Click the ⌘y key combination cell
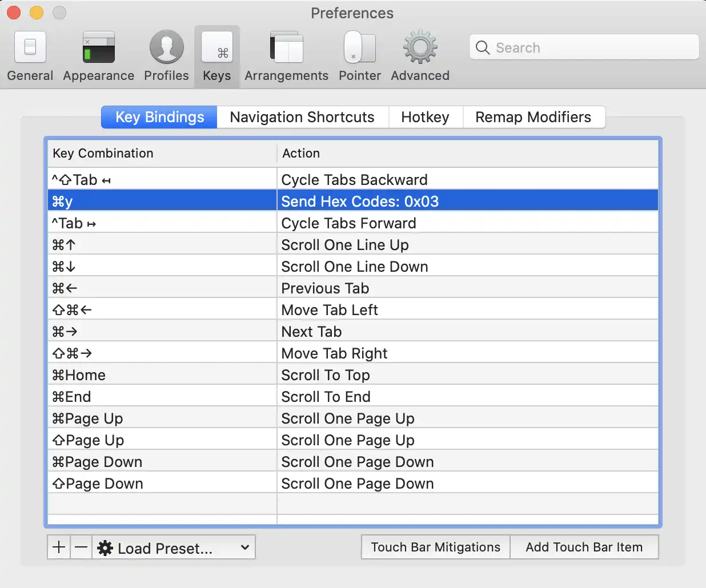 [x=162, y=201]
